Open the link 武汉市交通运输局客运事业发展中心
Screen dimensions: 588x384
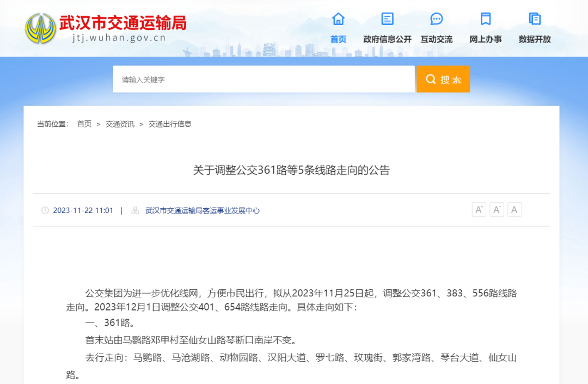click(202, 210)
